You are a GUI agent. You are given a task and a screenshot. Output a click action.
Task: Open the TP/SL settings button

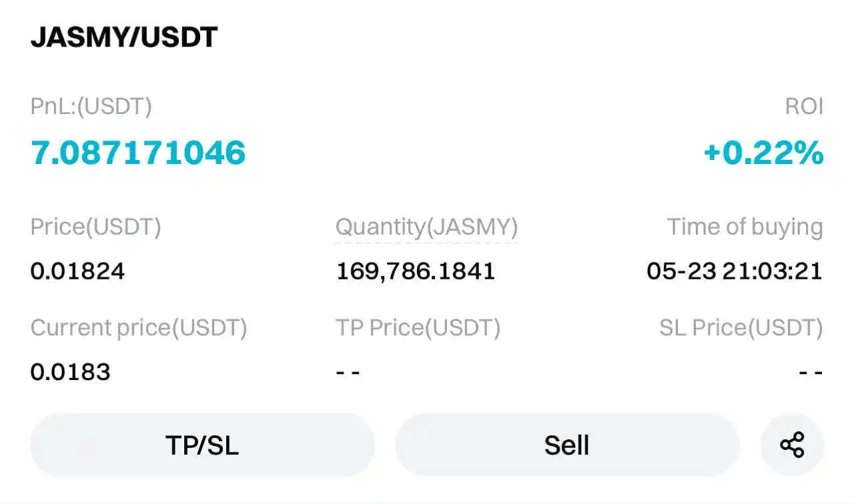pyautogui.click(x=202, y=445)
